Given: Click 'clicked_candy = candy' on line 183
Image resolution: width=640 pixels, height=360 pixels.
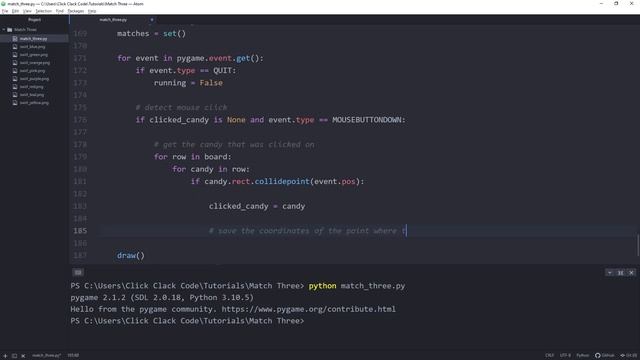Looking at the screenshot, I should [257, 207].
